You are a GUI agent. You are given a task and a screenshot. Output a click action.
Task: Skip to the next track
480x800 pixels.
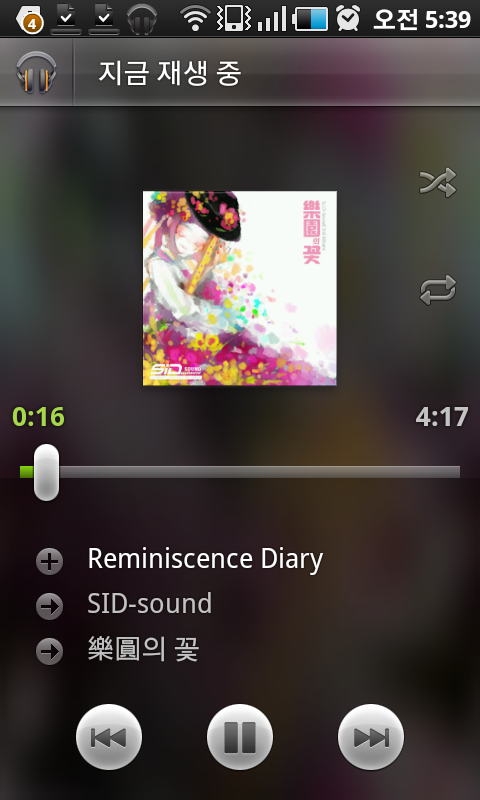371,737
